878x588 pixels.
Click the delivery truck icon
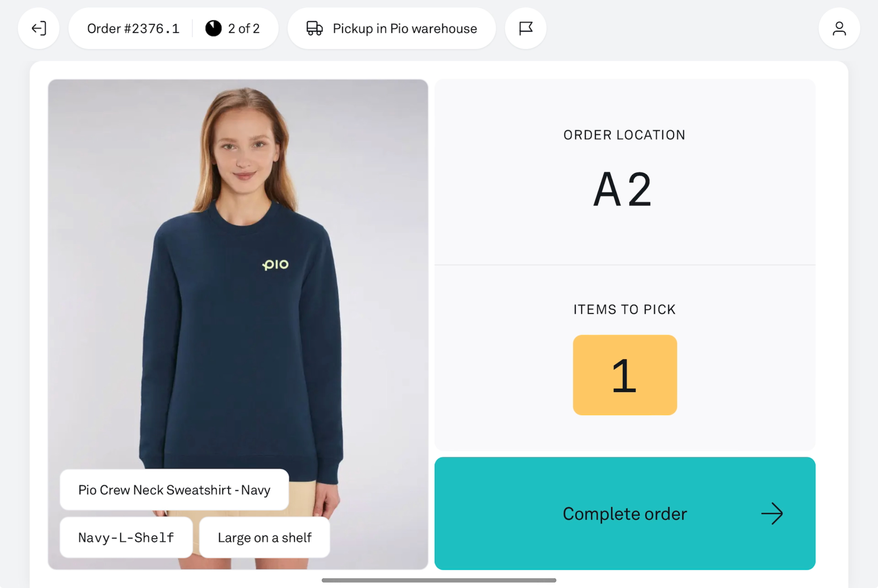[314, 29]
